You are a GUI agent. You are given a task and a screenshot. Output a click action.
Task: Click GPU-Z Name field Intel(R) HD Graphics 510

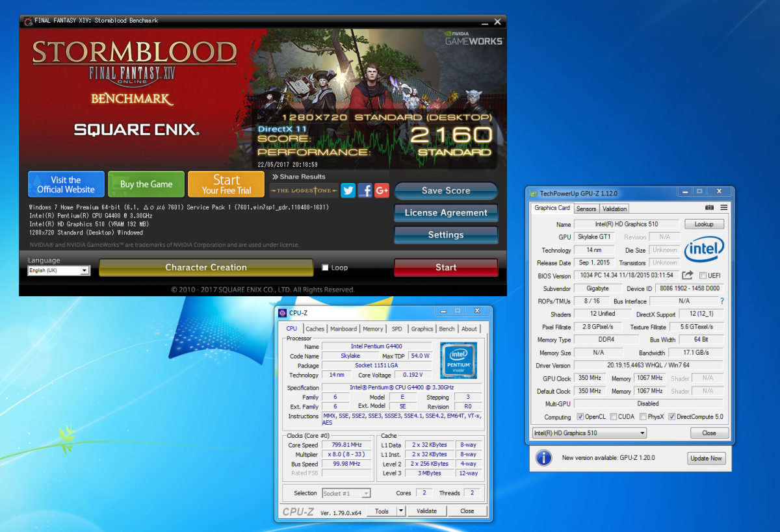pos(625,224)
